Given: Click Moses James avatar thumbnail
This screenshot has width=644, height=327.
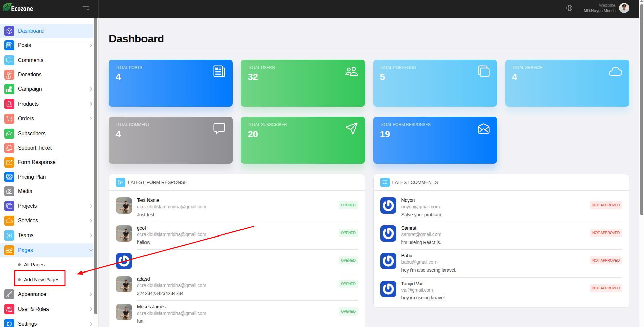Looking at the screenshot, I should (x=124, y=312).
